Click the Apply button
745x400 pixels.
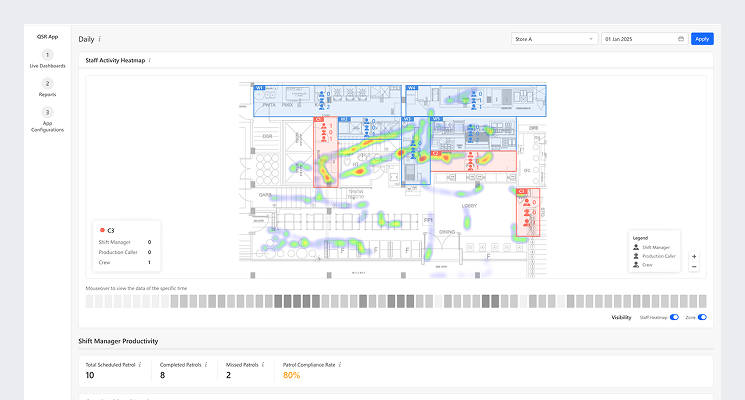pyautogui.click(x=702, y=39)
